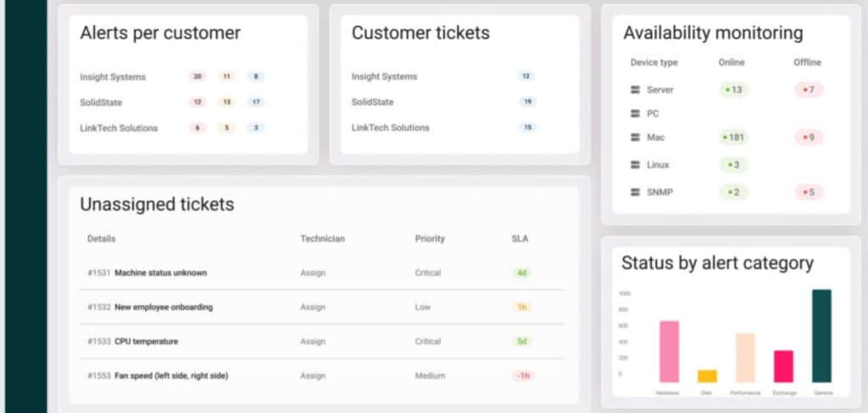Click the Availability monitoring card title
Image resolution: width=868 pixels, height=413 pixels.
713,33
